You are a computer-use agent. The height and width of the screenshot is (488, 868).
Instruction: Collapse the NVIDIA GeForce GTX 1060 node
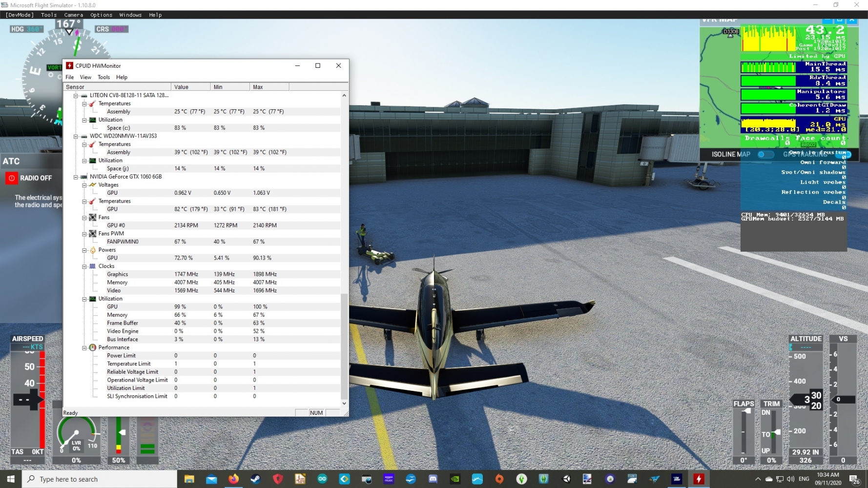pyautogui.click(x=76, y=177)
